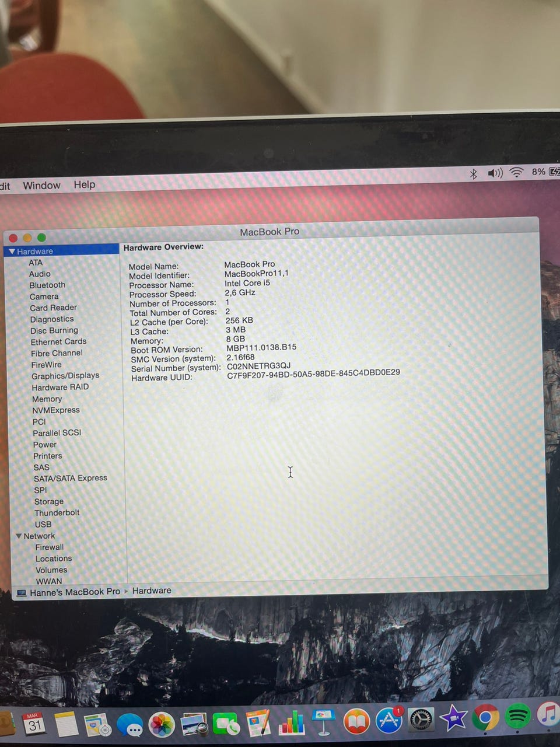Select SPI in the sidebar
The width and height of the screenshot is (560, 747).
(40, 490)
